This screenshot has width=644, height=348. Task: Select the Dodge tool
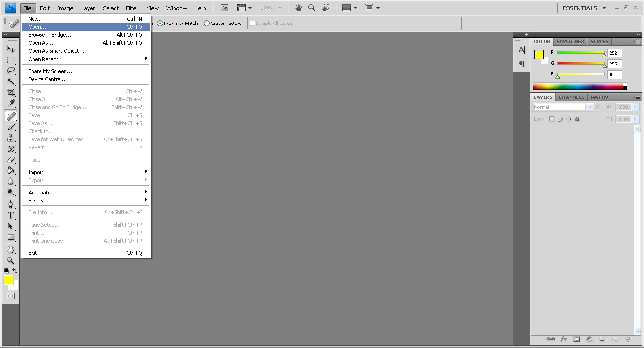[10, 192]
